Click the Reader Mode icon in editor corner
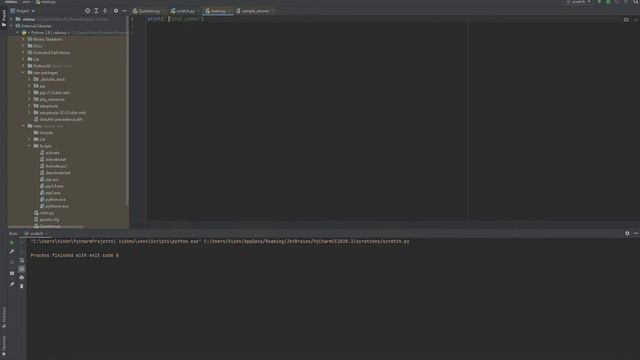 coord(626,20)
